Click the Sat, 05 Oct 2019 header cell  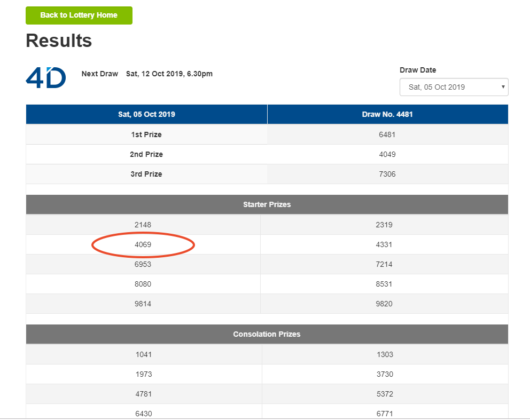click(x=146, y=114)
